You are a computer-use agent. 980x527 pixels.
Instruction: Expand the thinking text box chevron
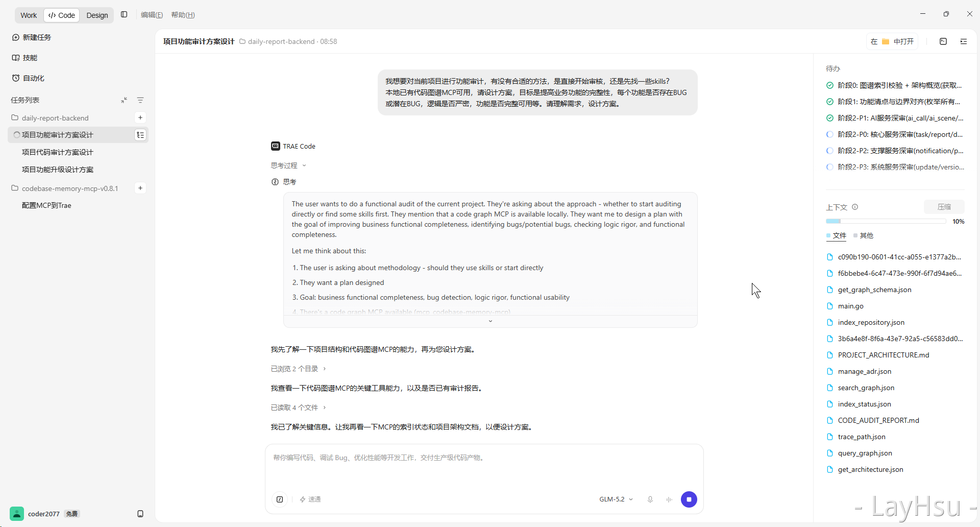(491, 321)
